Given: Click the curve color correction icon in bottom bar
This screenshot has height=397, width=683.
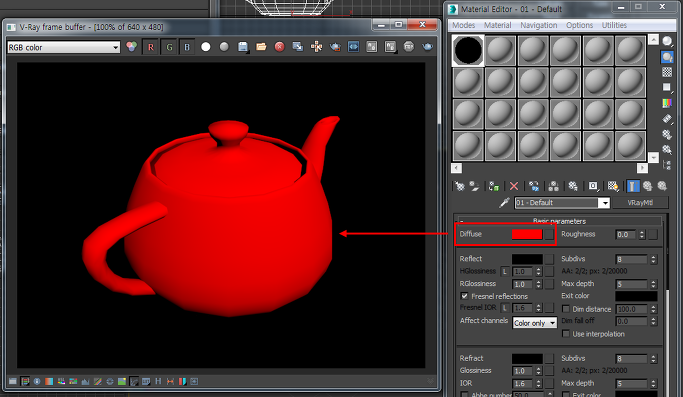Looking at the screenshot, I should click(x=98, y=382).
